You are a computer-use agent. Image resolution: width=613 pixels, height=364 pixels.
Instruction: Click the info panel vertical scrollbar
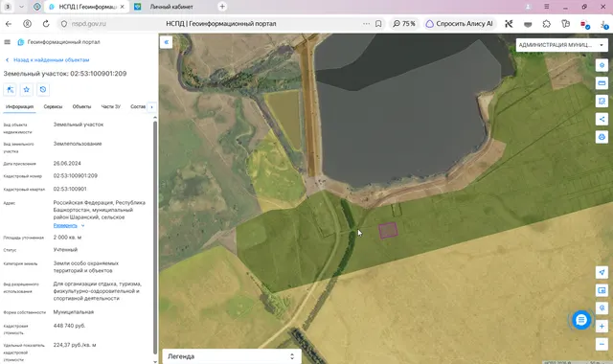155,237
